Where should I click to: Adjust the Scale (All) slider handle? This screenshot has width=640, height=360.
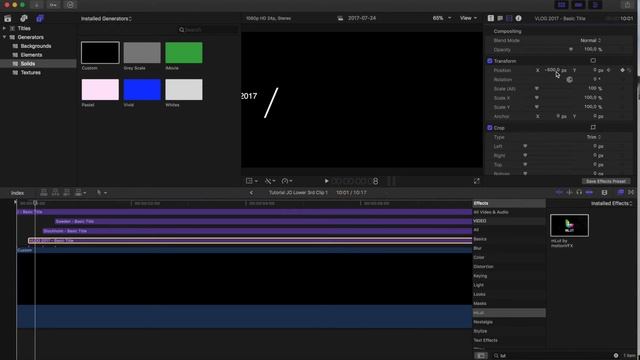(x=536, y=89)
